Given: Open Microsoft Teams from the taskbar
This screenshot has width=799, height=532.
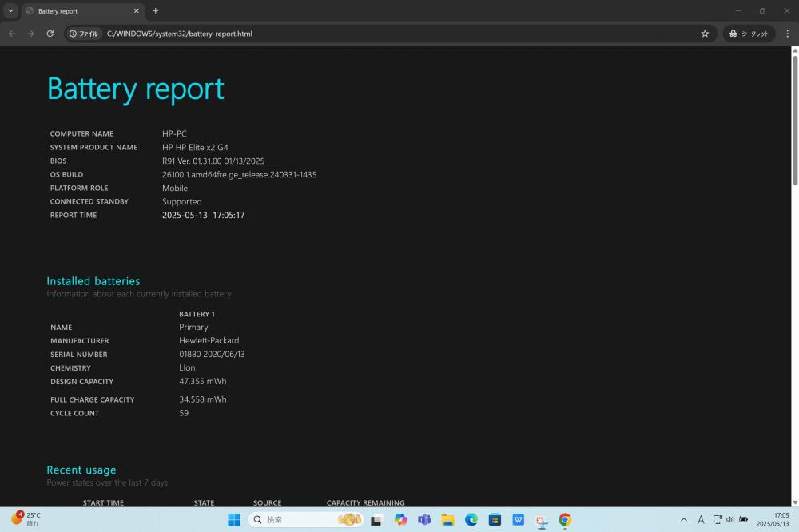Looking at the screenshot, I should [424, 520].
